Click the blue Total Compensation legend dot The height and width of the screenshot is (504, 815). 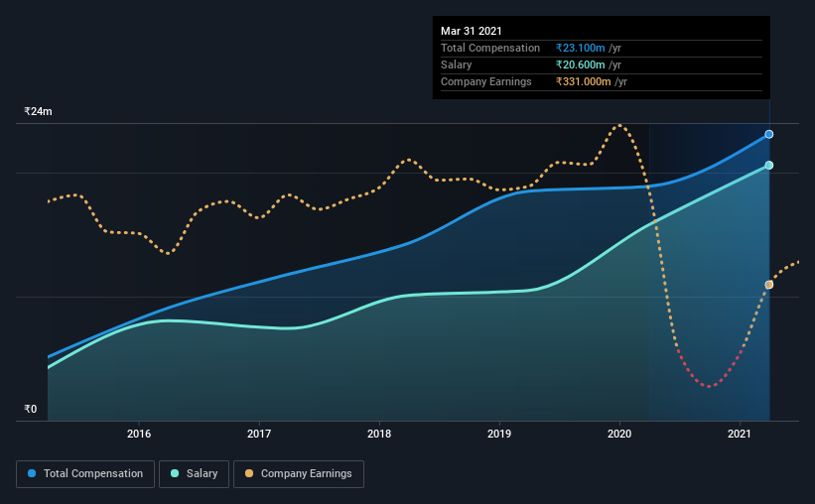tap(32, 473)
